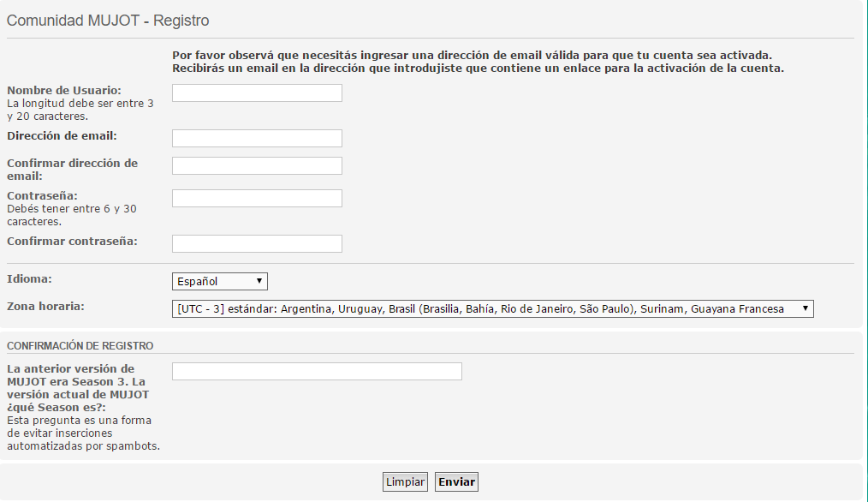Click the 'Zona horaria:' label
This screenshot has height=502, width=868.
pos(46,306)
